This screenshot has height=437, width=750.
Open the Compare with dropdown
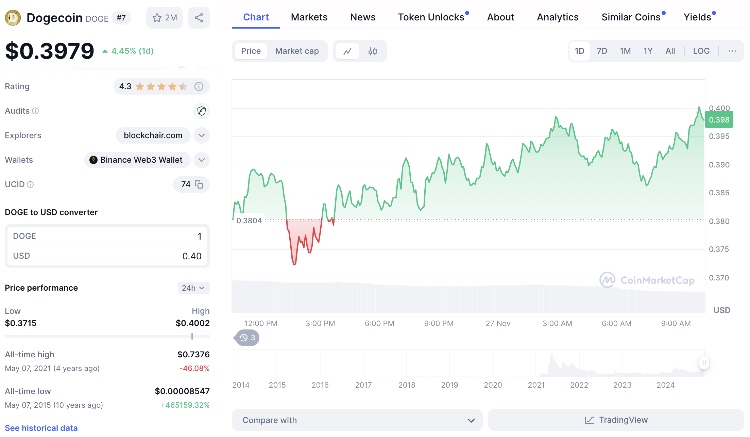tap(357, 420)
